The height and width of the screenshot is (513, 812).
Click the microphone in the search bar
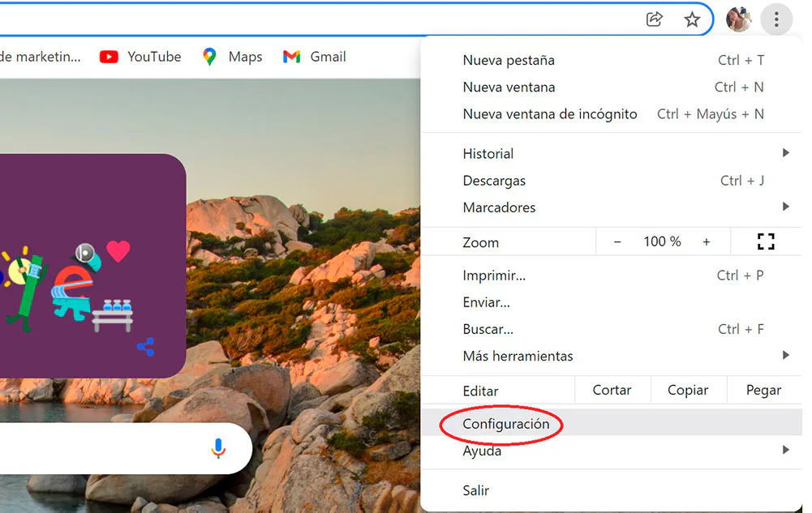(x=217, y=449)
